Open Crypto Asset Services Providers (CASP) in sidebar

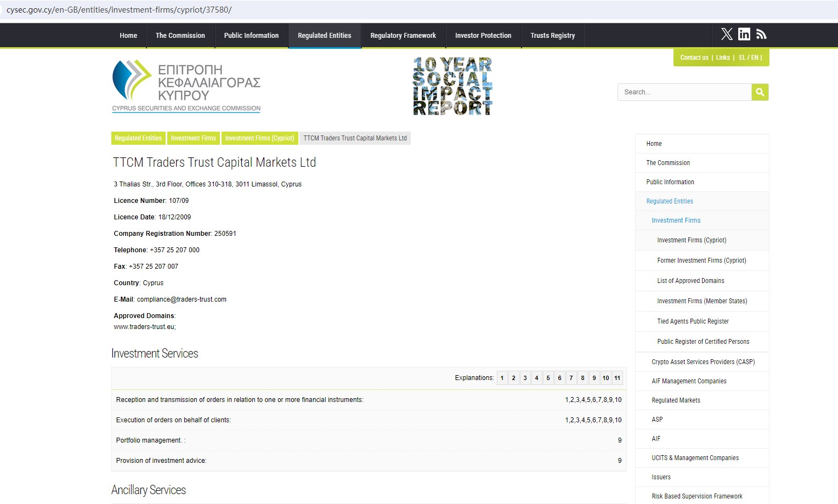pyautogui.click(x=703, y=362)
